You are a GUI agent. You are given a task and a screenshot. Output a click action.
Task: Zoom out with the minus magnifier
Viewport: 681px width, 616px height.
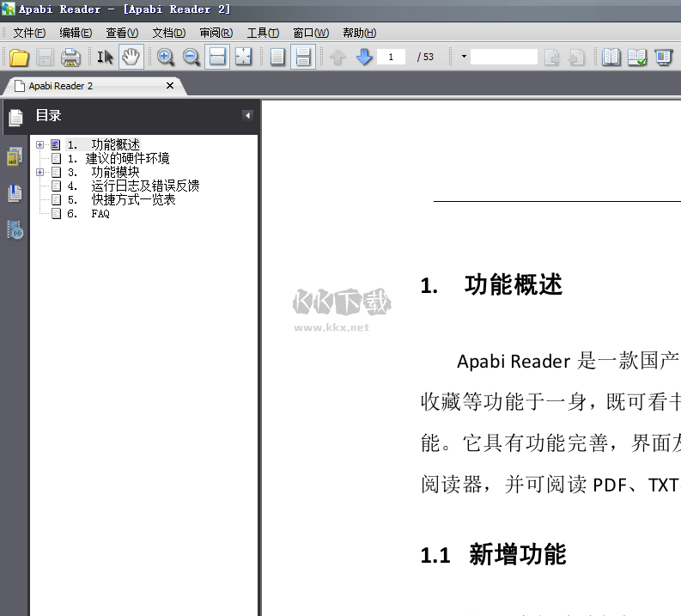[192, 58]
